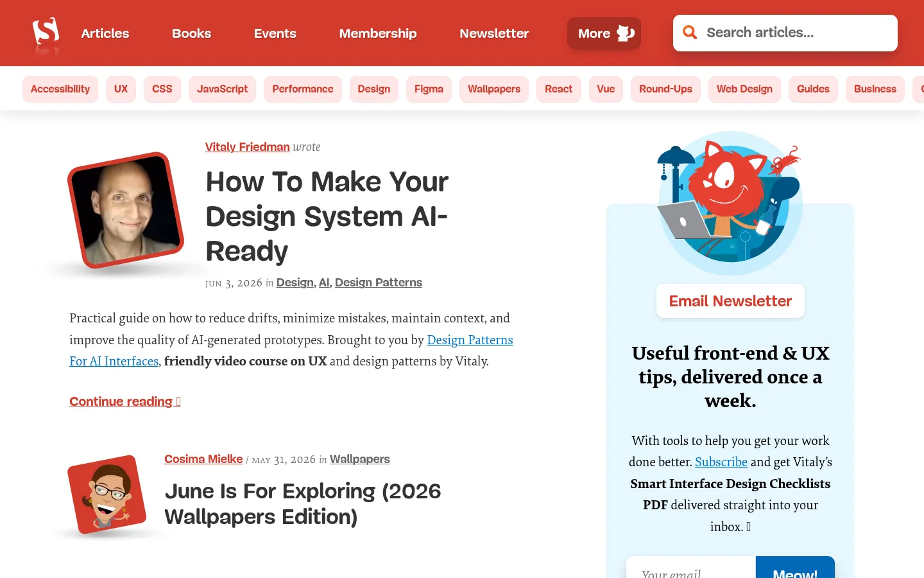
Task: Select the CSS category tag
Action: coord(162,89)
